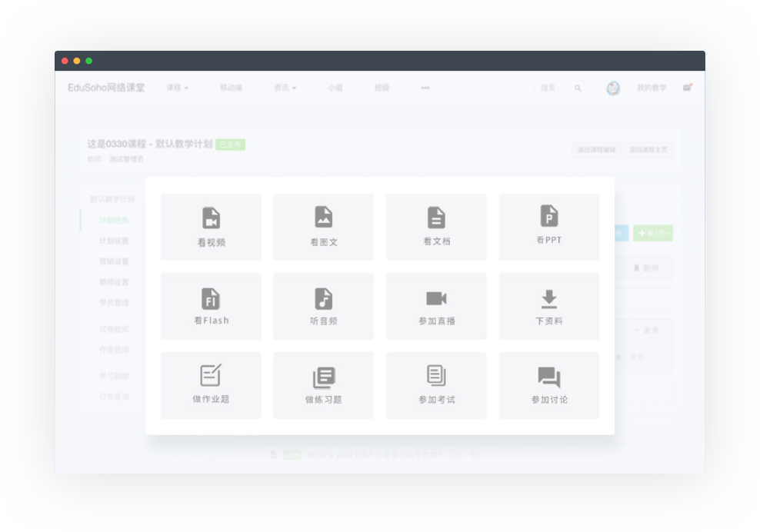Screen dimensions: 760x532
Task: Select the 参加考试 exam icon
Action: tap(436, 376)
